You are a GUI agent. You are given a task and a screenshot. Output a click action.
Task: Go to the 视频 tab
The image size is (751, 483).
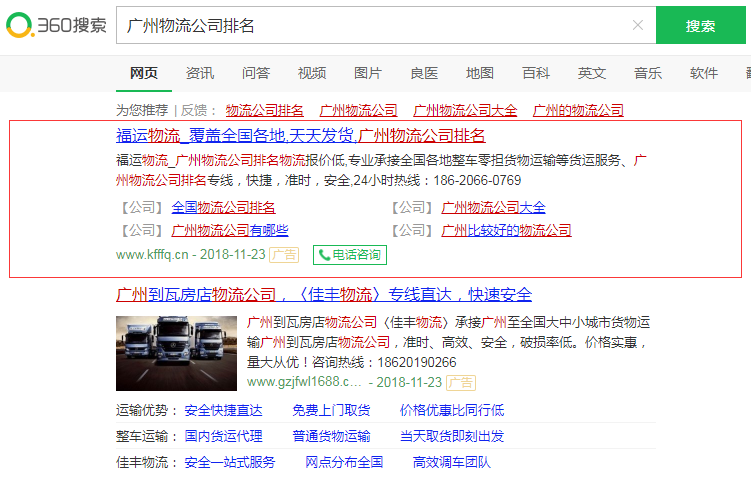312,73
